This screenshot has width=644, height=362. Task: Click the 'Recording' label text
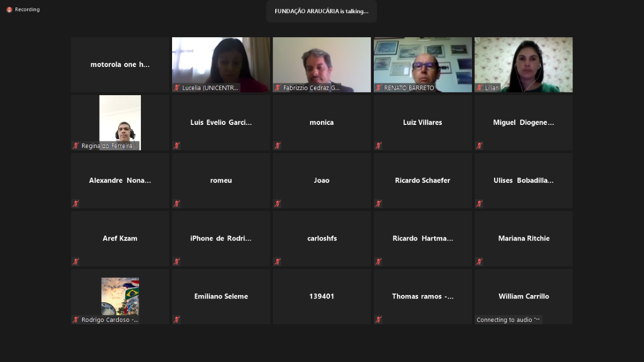point(27,10)
